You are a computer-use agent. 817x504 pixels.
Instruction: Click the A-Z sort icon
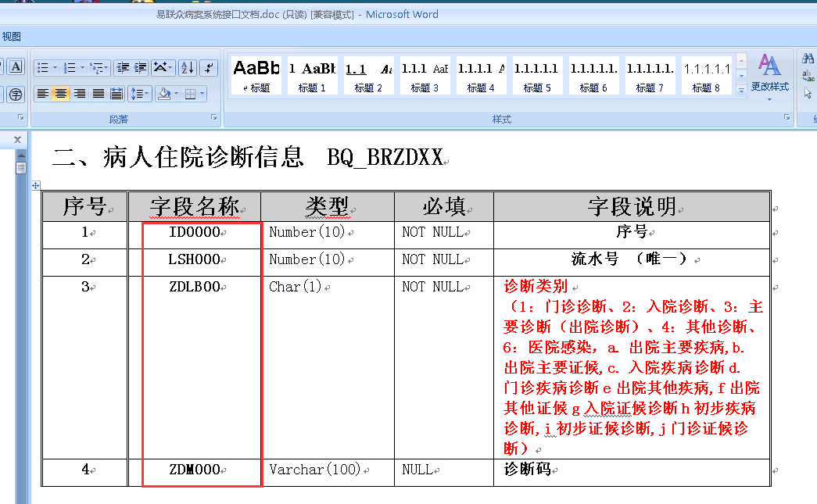[187, 68]
